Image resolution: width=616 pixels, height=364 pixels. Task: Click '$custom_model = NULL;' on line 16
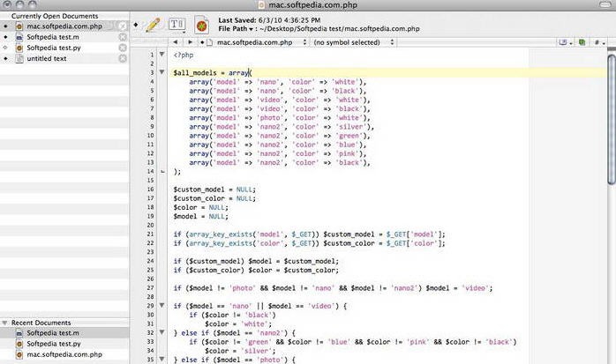coord(214,189)
